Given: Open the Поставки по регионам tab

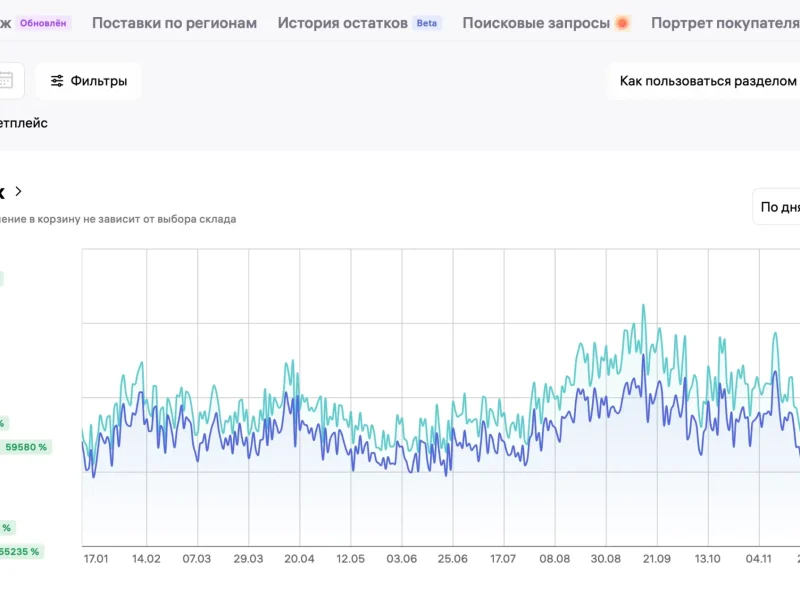Looking at the screenshot, I should point(174,23).
